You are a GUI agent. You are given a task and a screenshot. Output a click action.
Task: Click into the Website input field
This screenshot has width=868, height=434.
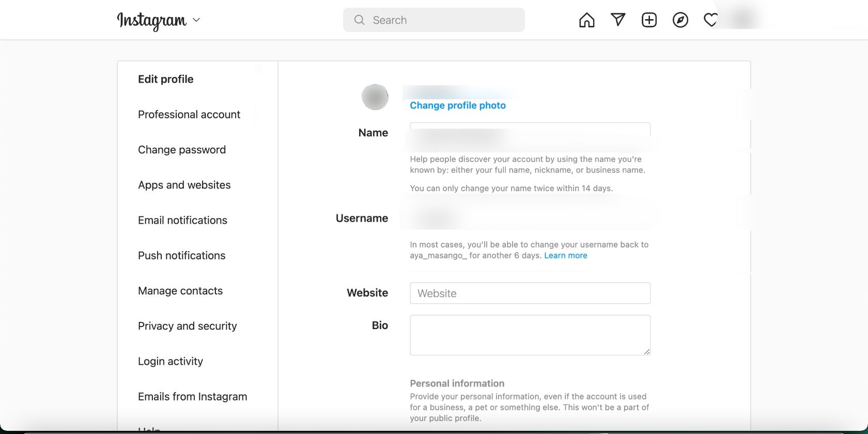click(x=530, y=293)
